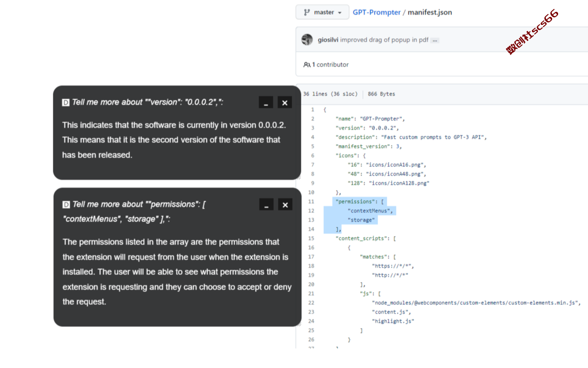This screenshot has height=368, width=588.
Task: Click the "js": [ code line
Action: click(370, 293)
